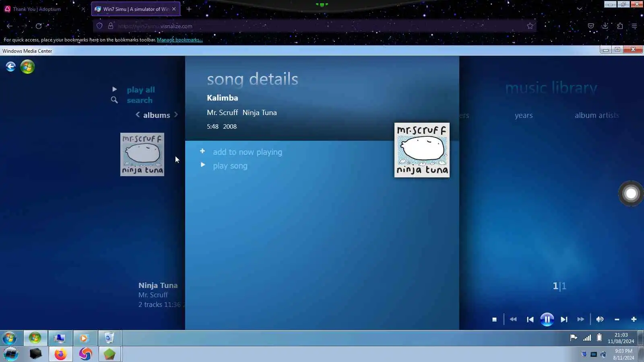Open a new browser tab

point(189,9)
